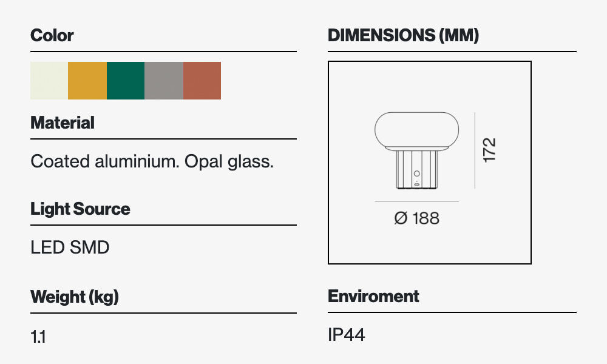This screenshot has width=607, height=364.
Task: Click the lamp's opal glass shade drawing
Action: 416,130
